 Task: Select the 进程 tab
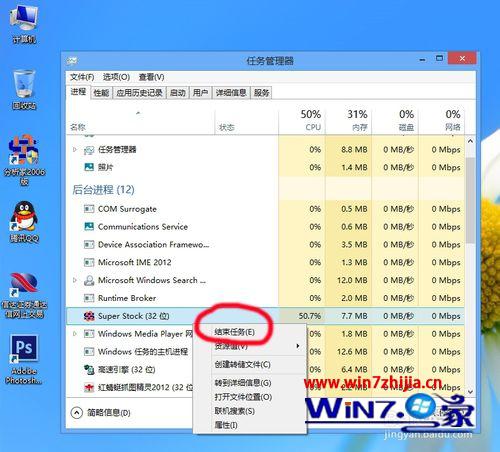78,92
